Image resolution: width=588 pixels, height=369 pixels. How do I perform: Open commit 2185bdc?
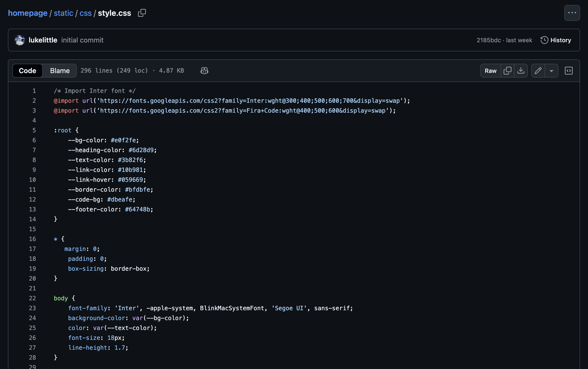[x=489, y=40]
